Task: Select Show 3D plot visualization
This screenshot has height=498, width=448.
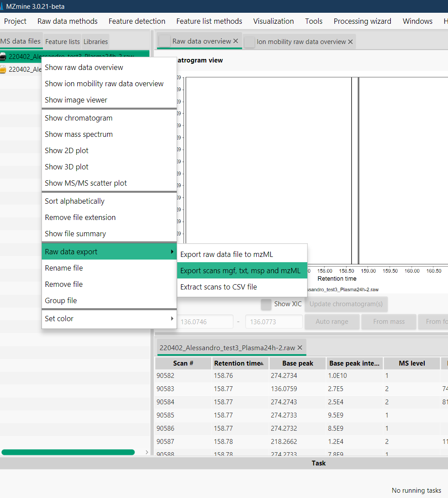Action: pos(66,167)
